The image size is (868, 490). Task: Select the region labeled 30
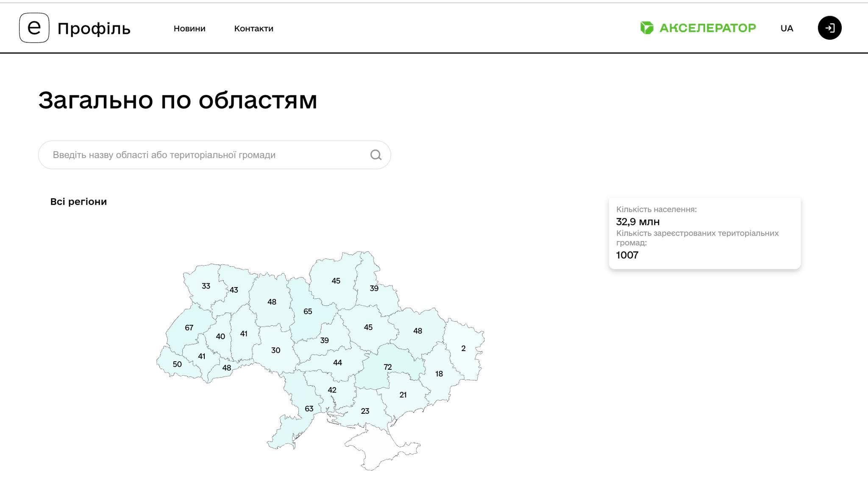pos(275,350)
